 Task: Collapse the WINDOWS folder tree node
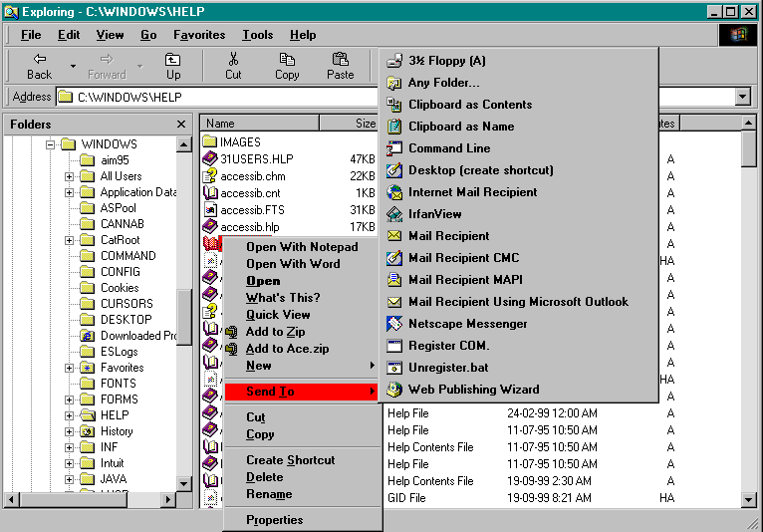[x=48, y=144]
